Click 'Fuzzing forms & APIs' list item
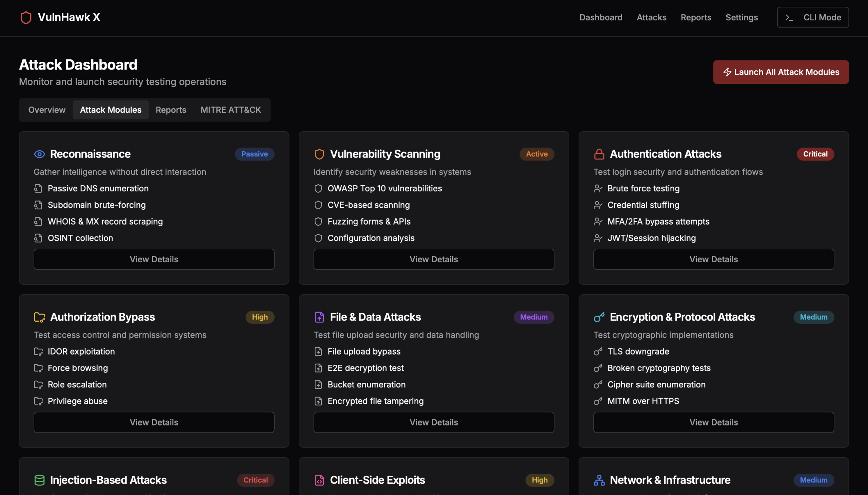868x495 pixels. [369, 222]
